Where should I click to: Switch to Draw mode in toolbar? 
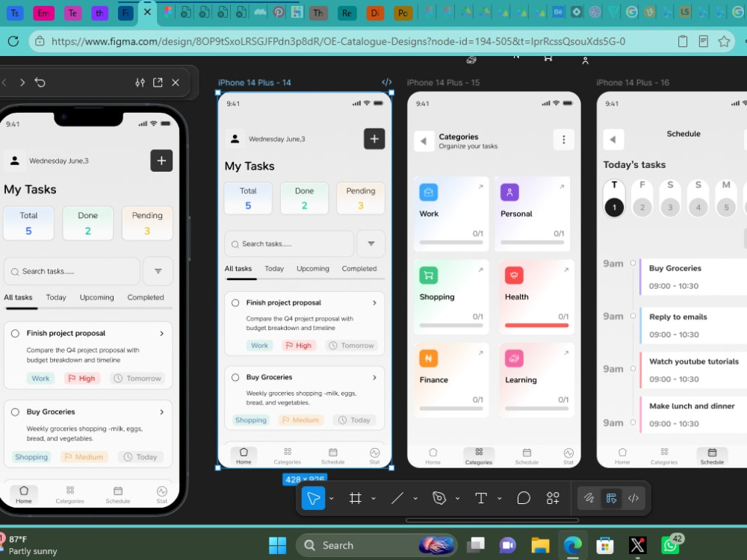[589, 498]
